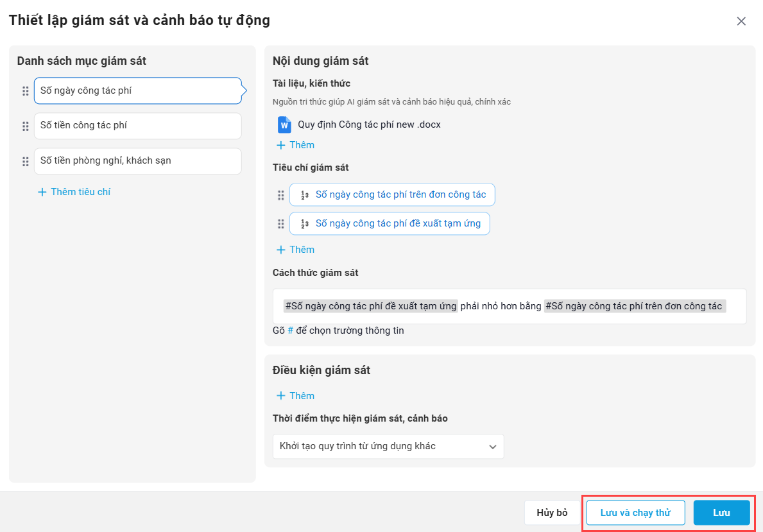Click drag handle for đề xuất tạm ứng criterion
Viewport: 763px width, 532px height.
pos(280,224)
